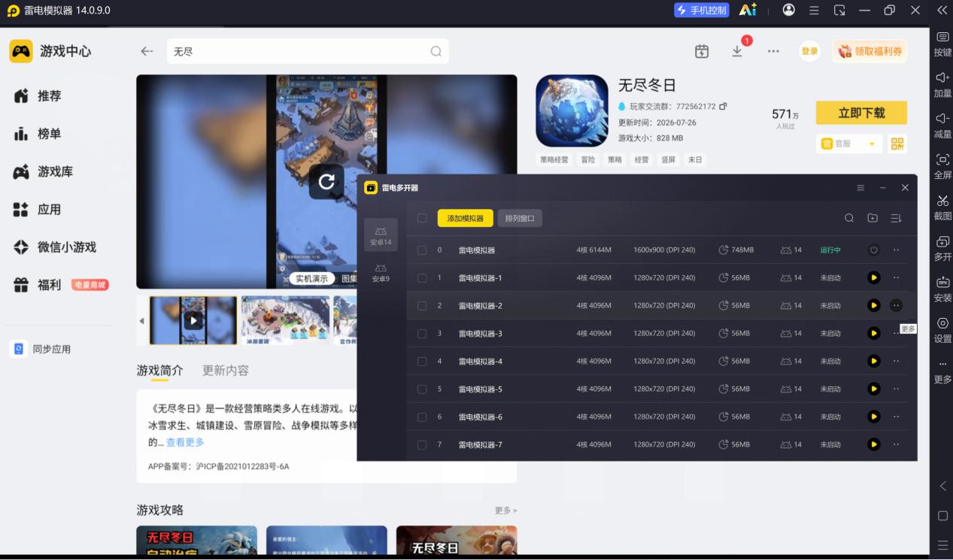
Task: Open the 官服 server dropdown
Action: click(x=848, y=144)
